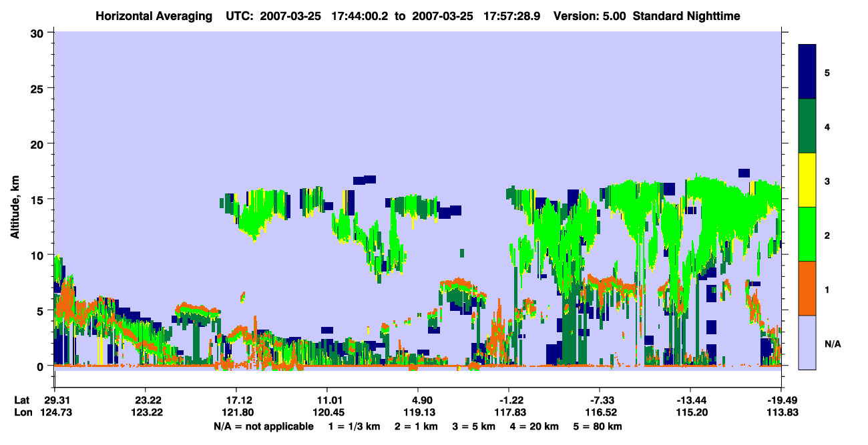Viewport: 868px width, 445px height.
Task: Click the longitude value 116.52
Action: 600,412
